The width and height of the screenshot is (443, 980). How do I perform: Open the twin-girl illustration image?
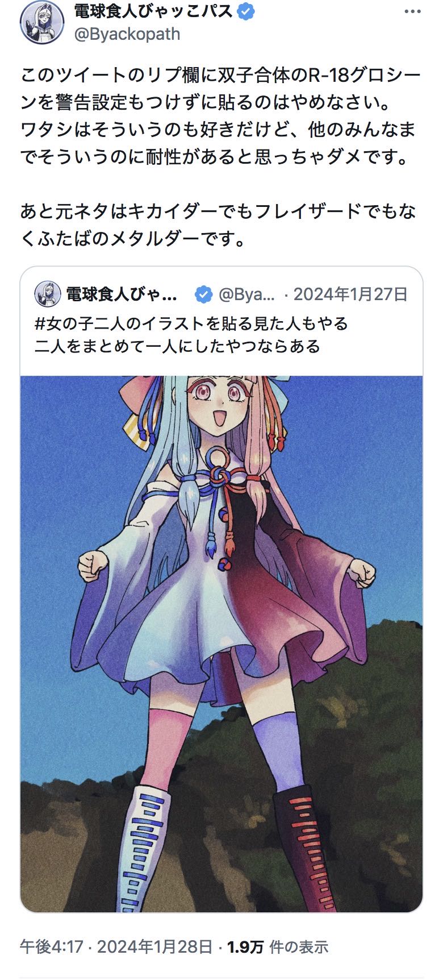click(221, 643)
